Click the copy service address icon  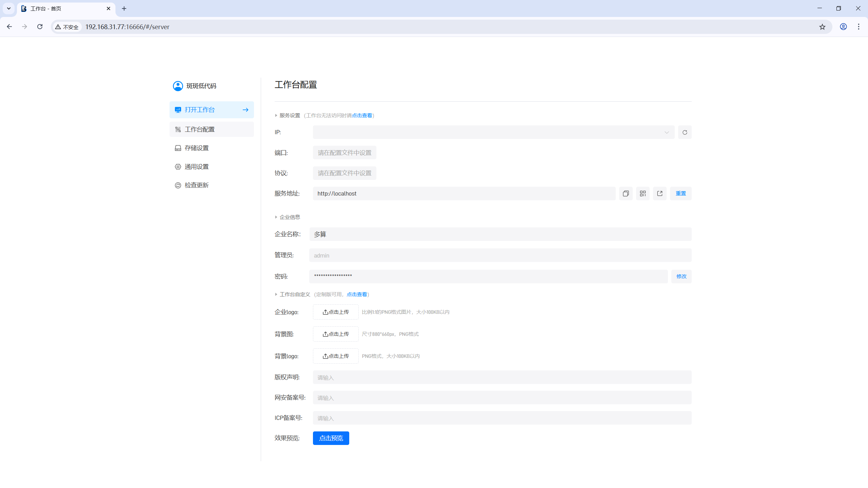pos(626,194)
